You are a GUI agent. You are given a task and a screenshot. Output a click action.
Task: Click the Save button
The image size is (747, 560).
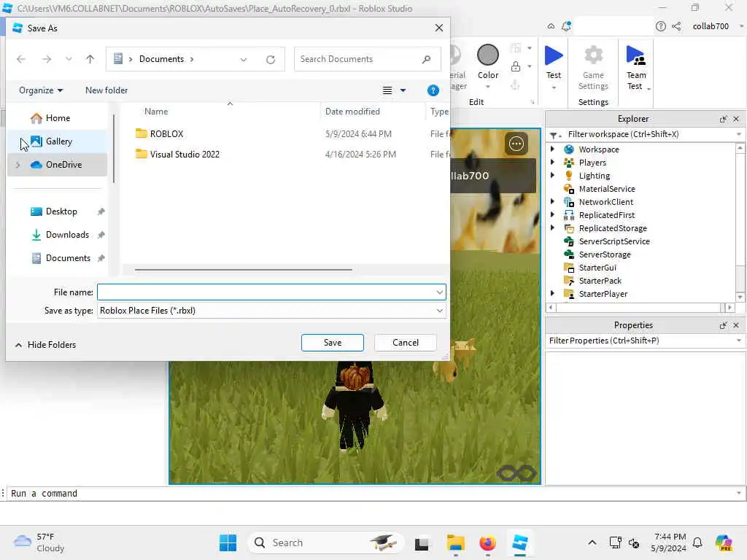tap(333, 343)
